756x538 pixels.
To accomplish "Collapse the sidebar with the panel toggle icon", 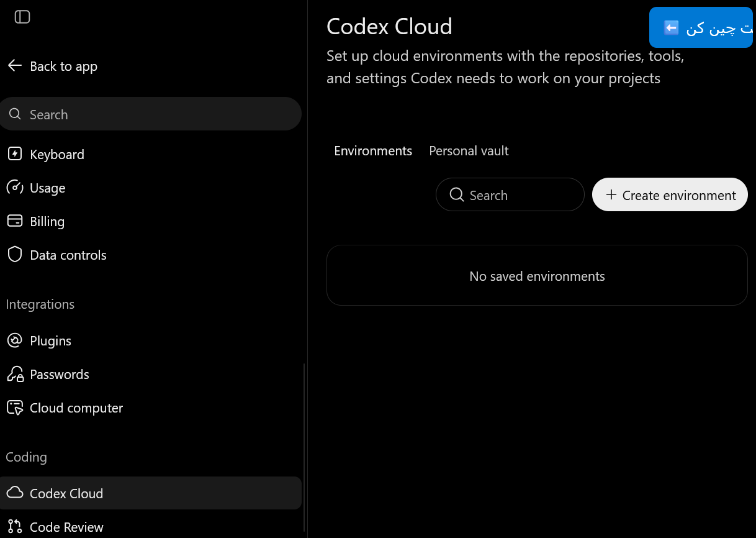I will [22, 17].
